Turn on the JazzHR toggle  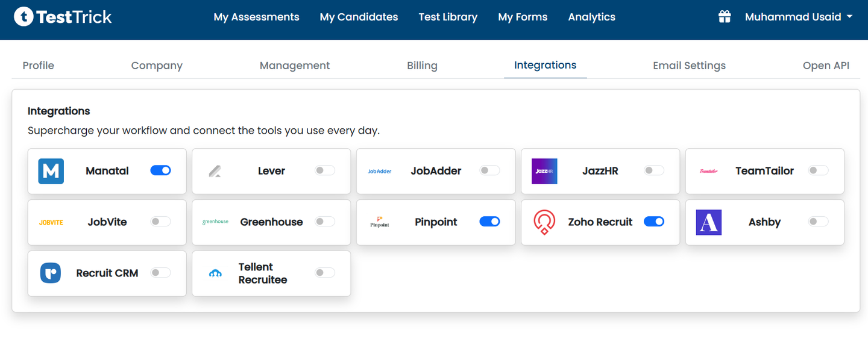tap(654, 170)
